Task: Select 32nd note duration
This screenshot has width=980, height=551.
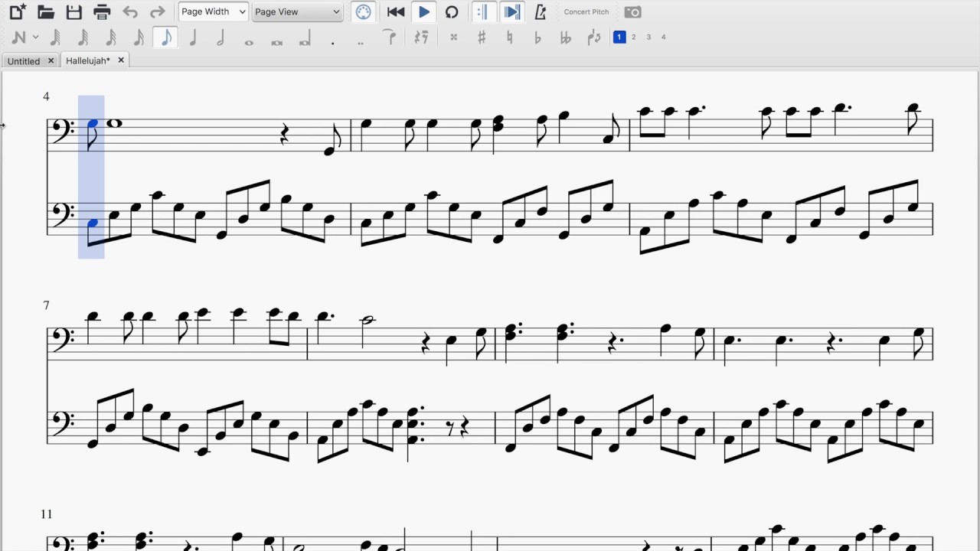Action: 110,37
